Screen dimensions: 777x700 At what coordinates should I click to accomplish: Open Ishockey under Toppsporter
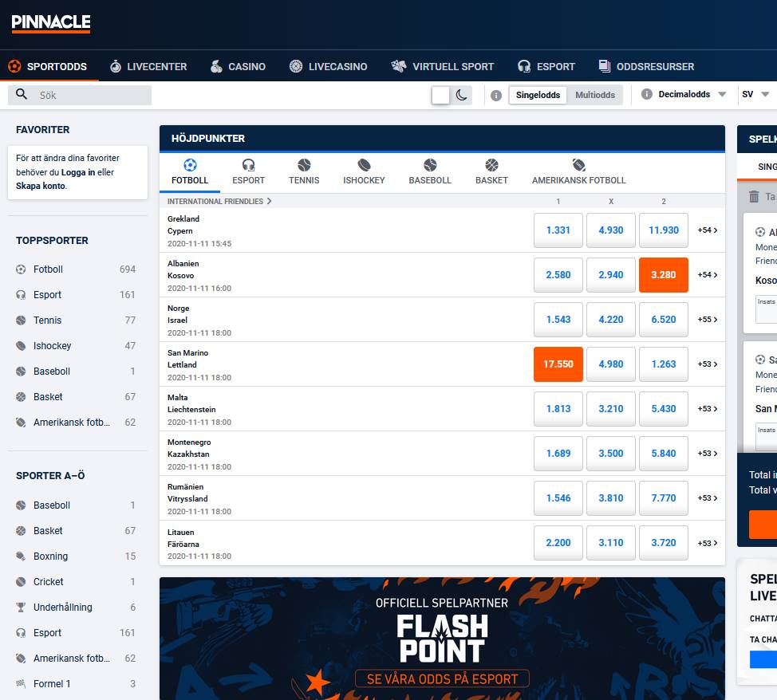[77, 346]
